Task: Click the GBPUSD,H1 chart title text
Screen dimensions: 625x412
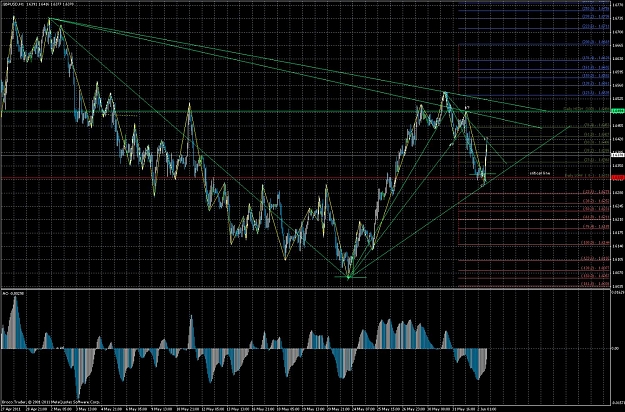Action: point(38,4)
